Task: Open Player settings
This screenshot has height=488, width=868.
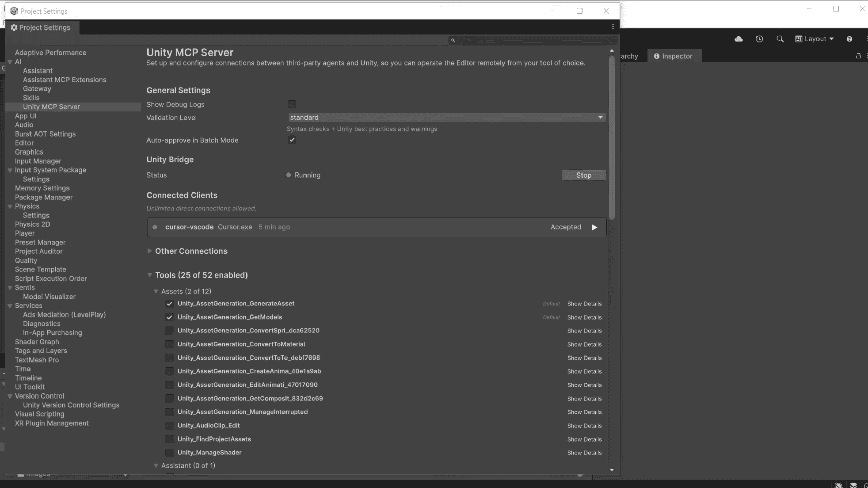Action: [x=25, y=233]
